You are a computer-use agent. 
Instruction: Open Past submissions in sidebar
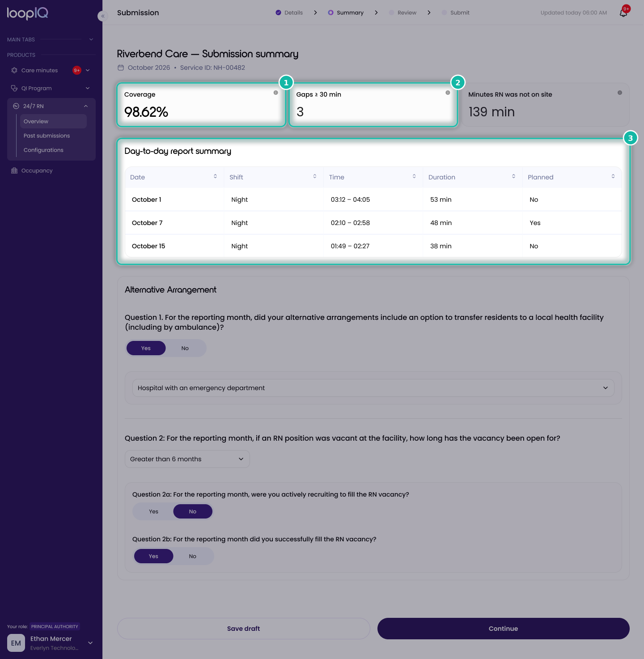(x=47, y=136)
